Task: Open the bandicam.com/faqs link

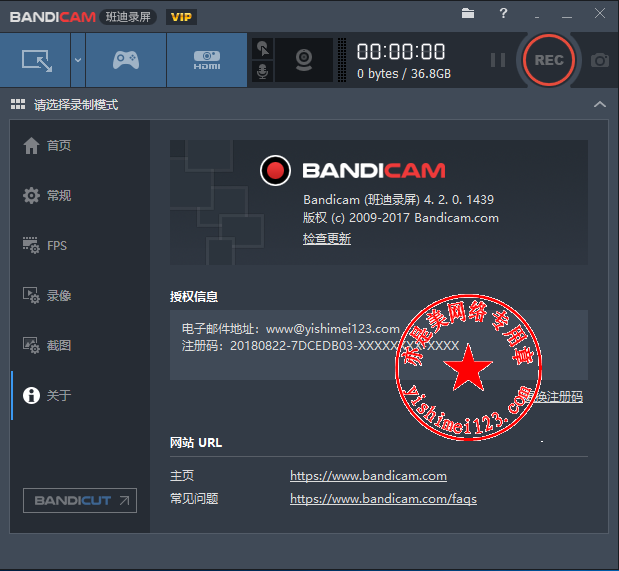Action: 383,499
